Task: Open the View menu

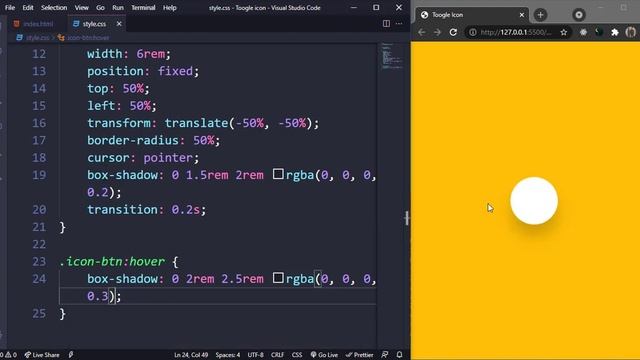Action: tap(81, 8)
